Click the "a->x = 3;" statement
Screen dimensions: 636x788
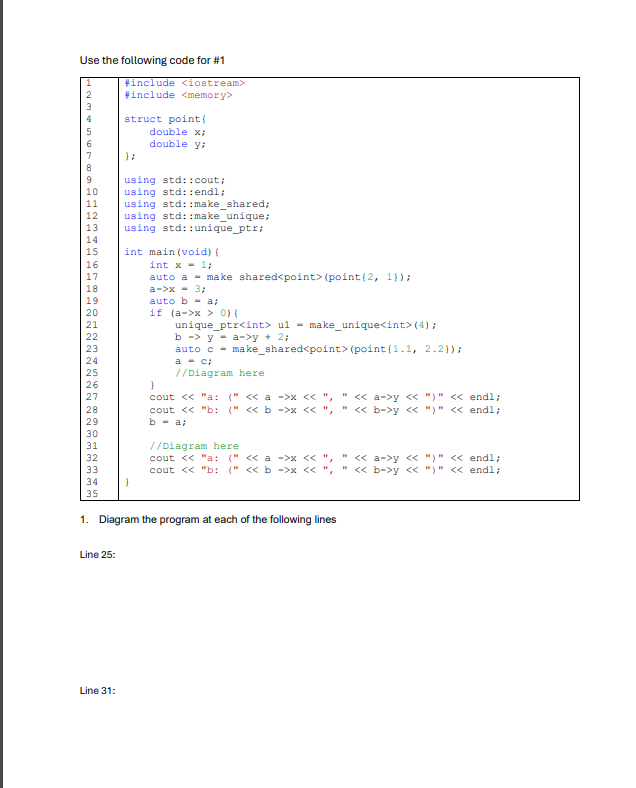click(177, 289)
